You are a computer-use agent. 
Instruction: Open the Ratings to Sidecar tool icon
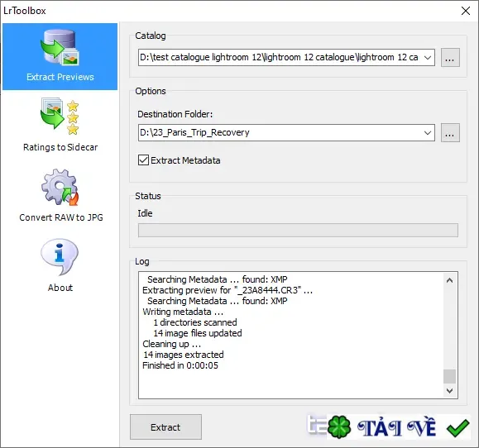click(x=60, y=117)
